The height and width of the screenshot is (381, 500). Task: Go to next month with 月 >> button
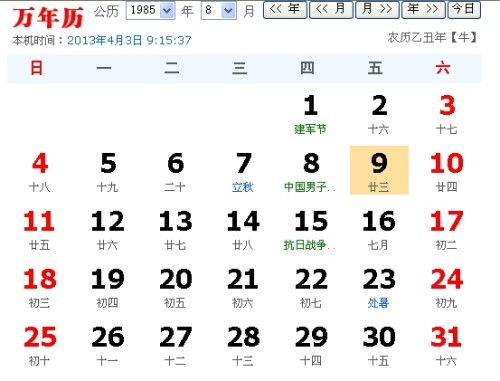pyautogui.click(x=377, y=10)
